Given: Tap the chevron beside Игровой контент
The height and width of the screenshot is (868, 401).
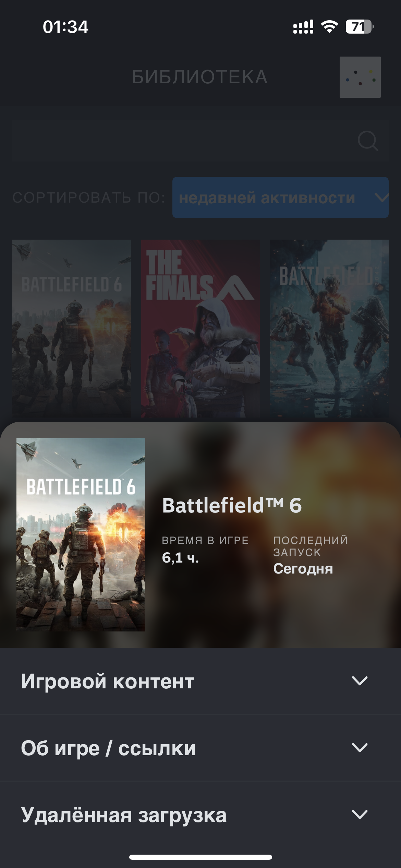Looking at the screenshot, I should 360,681.
